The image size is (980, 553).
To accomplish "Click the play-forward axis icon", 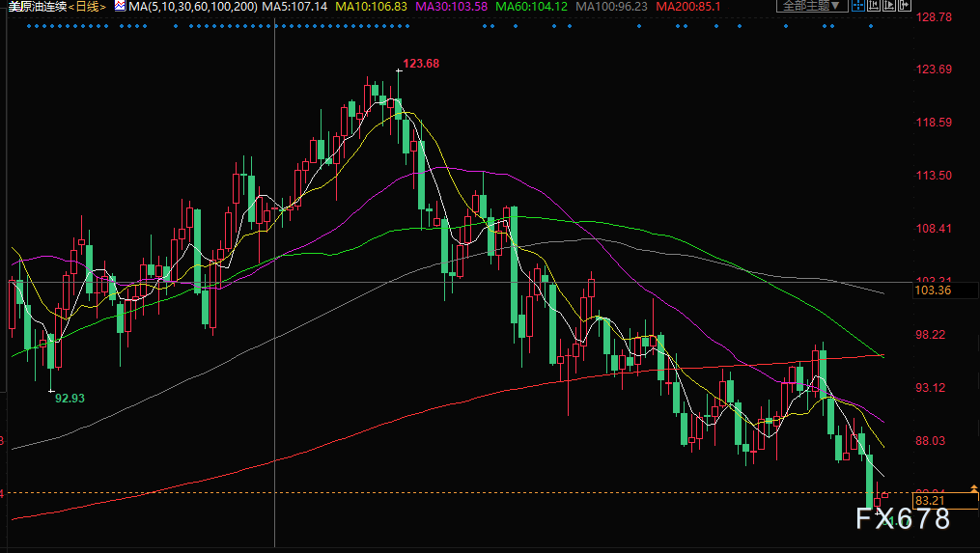I will 888,5.
